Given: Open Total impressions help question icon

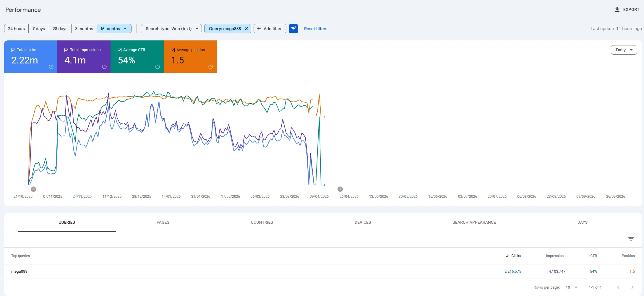Looking at the screenshot, I should (x=104, y=67).
